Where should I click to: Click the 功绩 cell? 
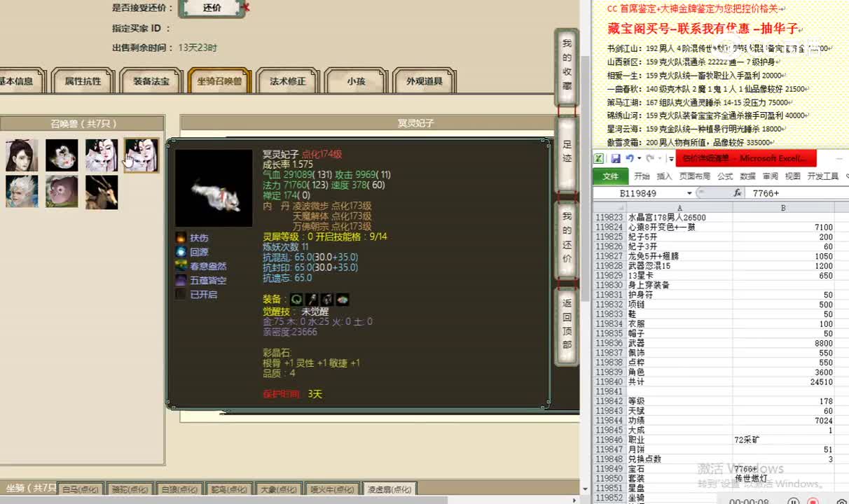(x=680, y=421)
